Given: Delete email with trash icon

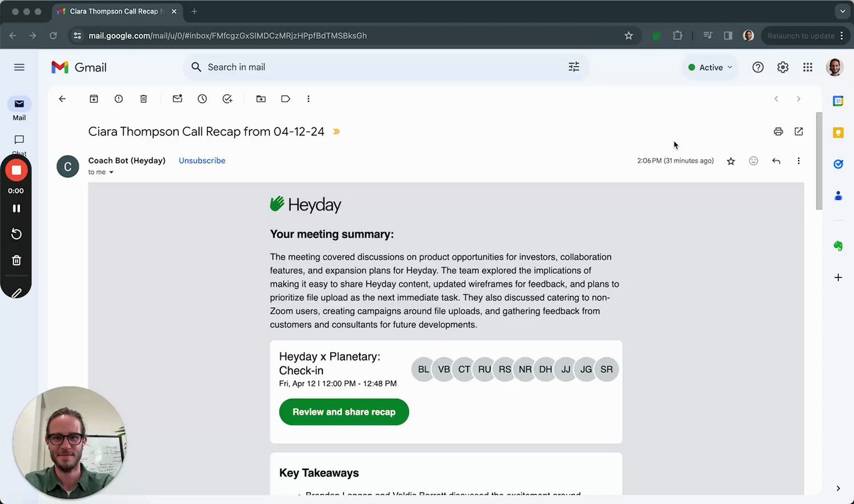Looking at the screenshot, I should [143, 99].
